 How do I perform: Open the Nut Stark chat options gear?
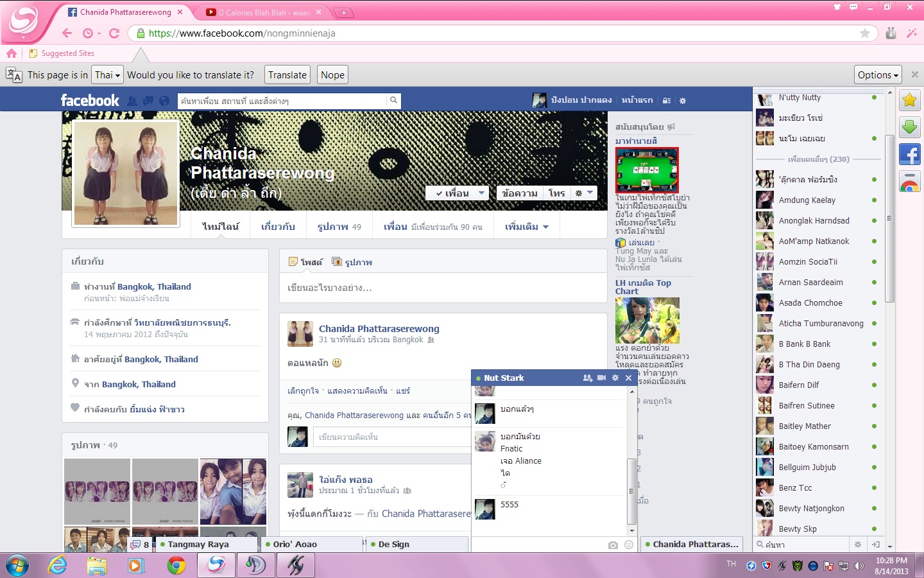(x=615, y=378)
